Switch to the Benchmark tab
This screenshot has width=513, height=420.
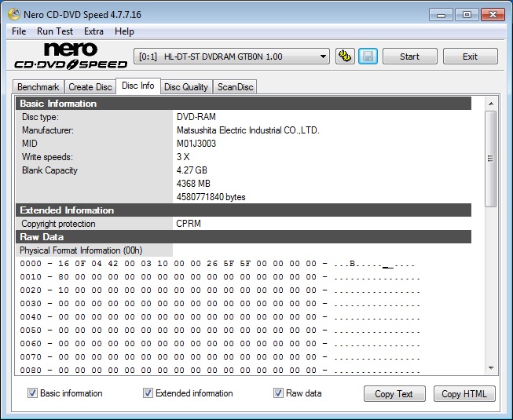(x=38, y=87)
